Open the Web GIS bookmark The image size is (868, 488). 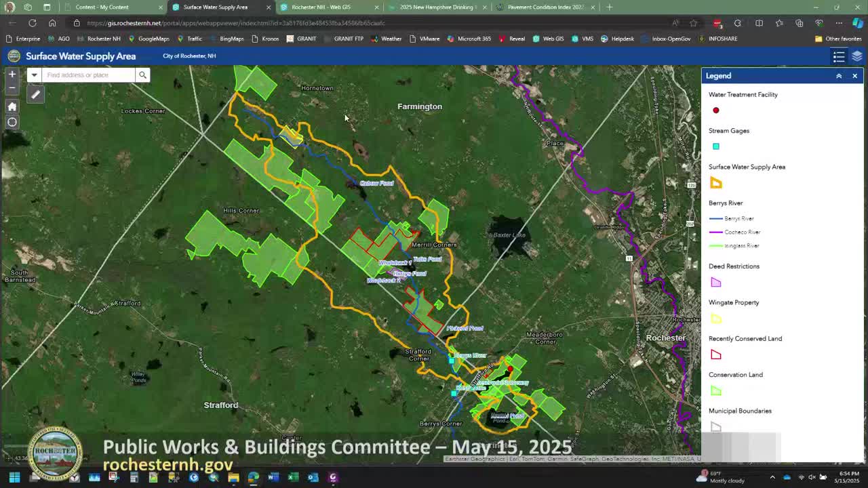548,39
